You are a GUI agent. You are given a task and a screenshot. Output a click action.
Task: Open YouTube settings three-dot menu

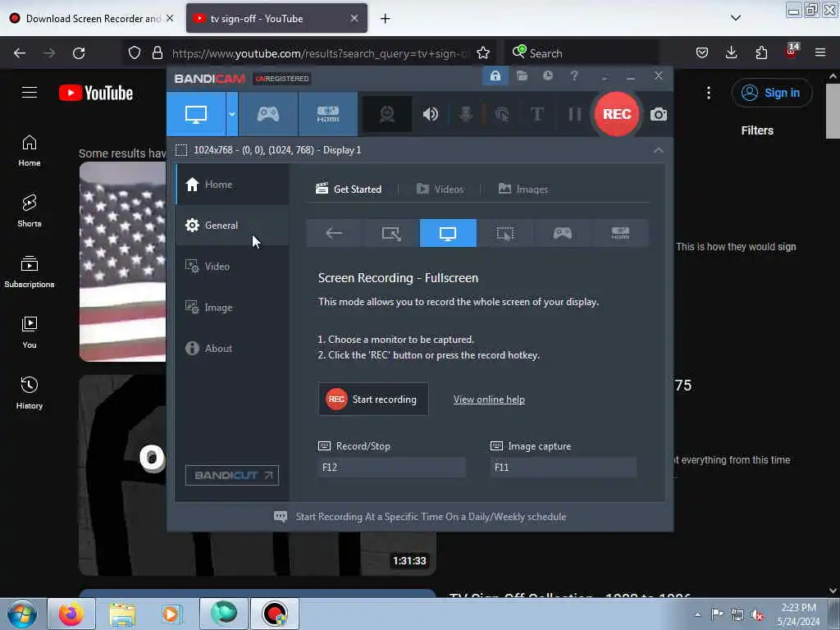[x=709, y=93]
